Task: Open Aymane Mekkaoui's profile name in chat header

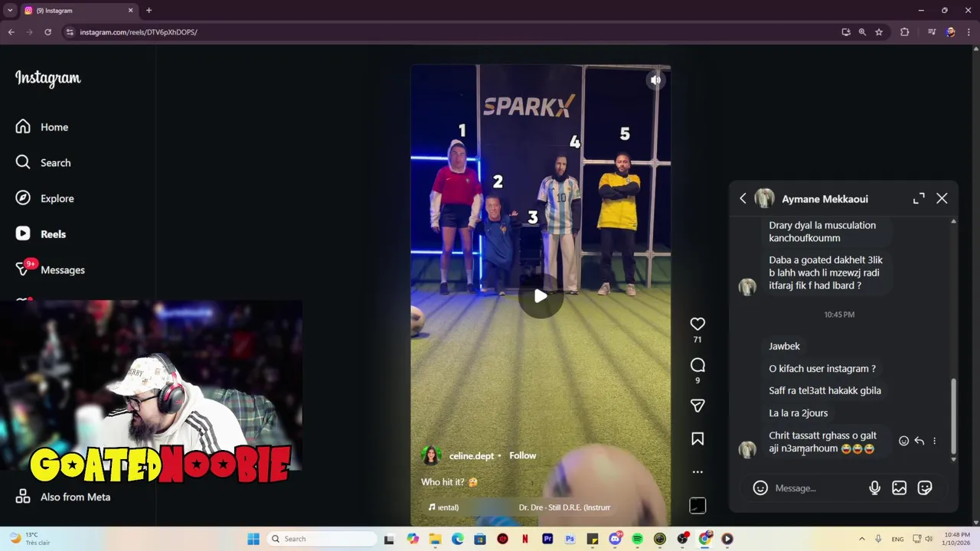Action: 825,199
